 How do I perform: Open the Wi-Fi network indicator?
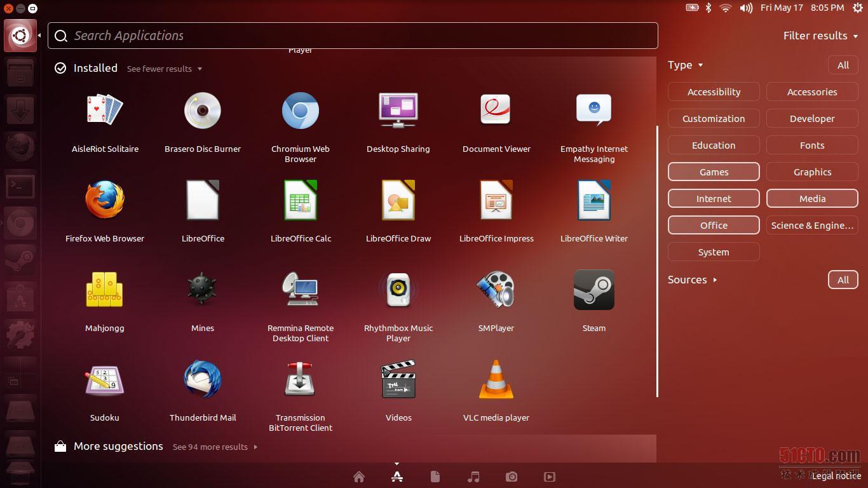coord(726,8)
